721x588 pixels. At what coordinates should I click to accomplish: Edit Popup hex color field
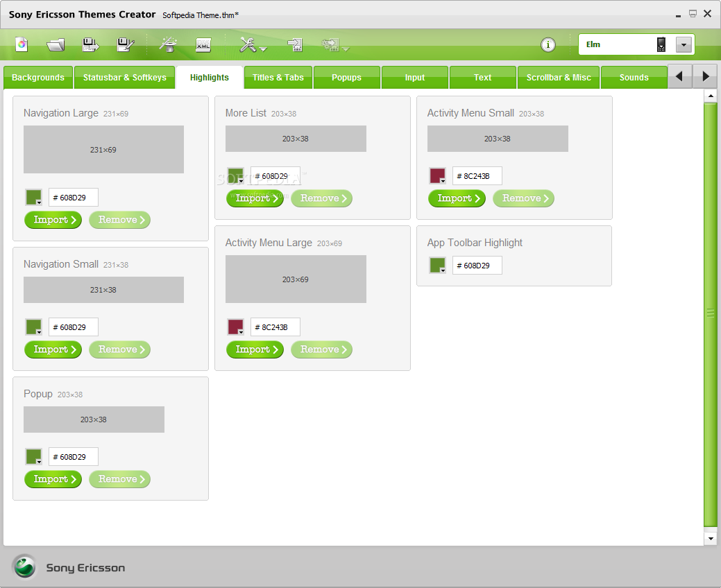[x=74, y=456]
